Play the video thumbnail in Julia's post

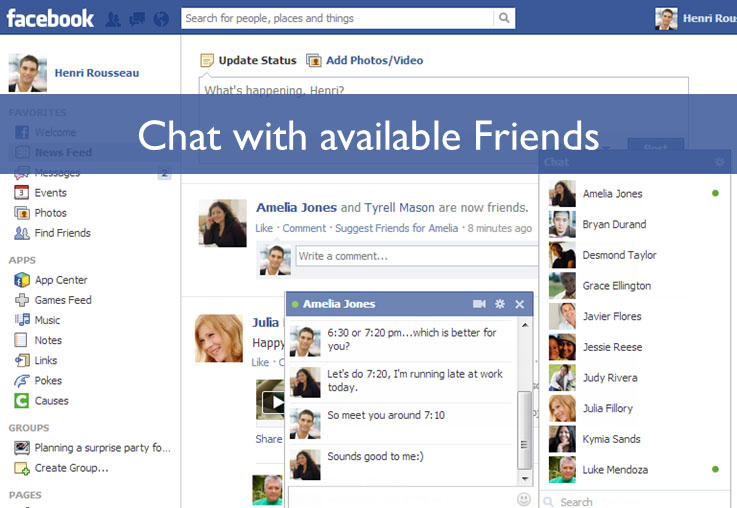coord(272,402)
